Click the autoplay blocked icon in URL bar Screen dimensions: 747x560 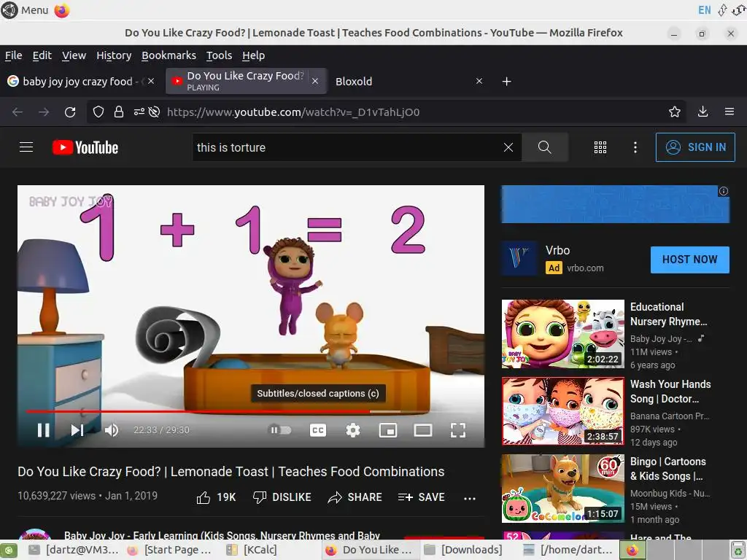click(154, 112)
